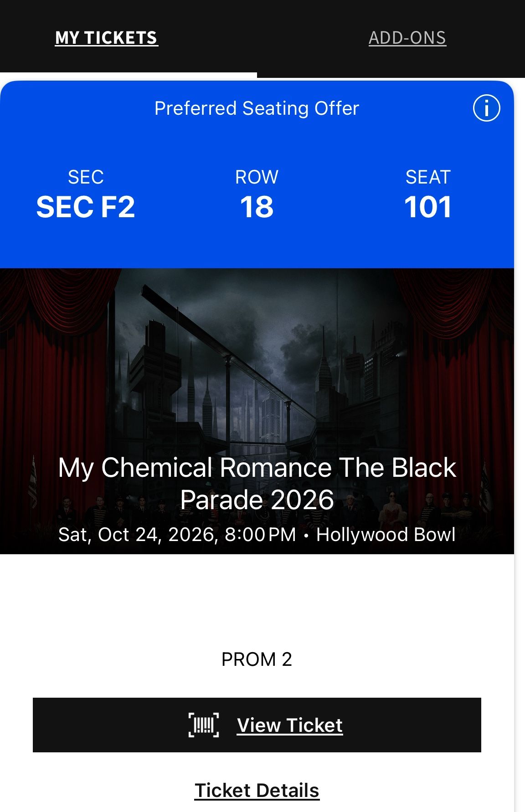
Task: Open the Preferred Seating Offer banner
Action: click(257, 108)
